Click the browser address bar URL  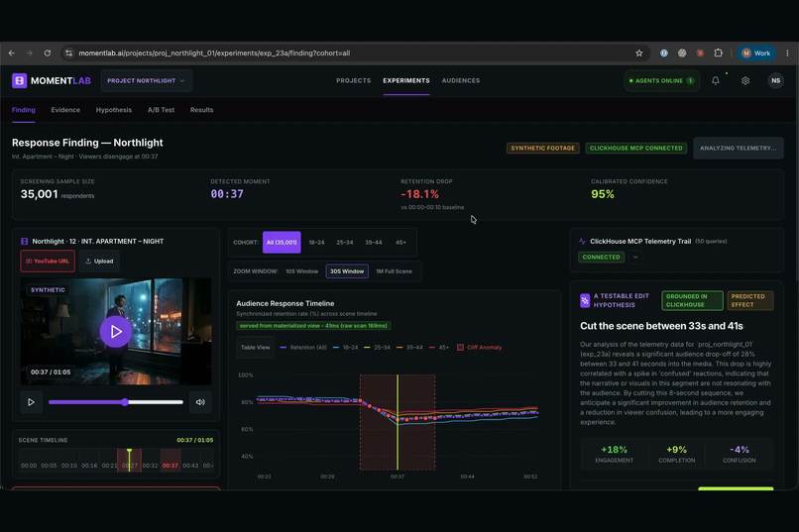click(214, 53)
